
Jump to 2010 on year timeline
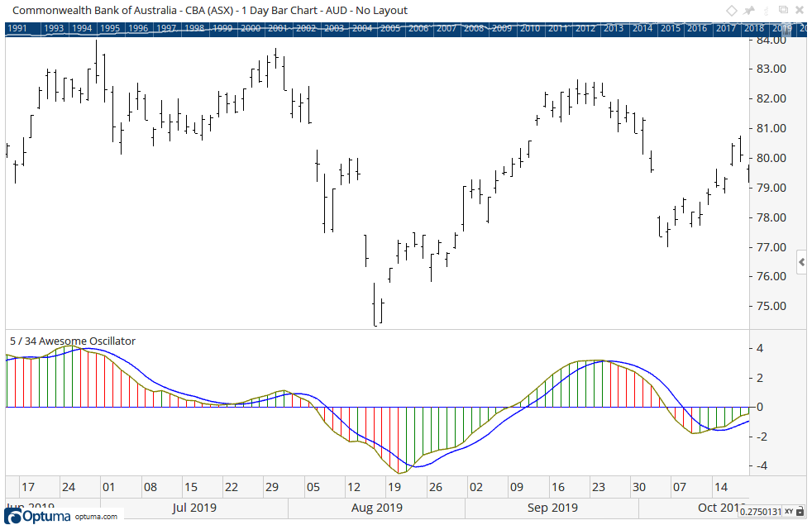tap(530, 28)
